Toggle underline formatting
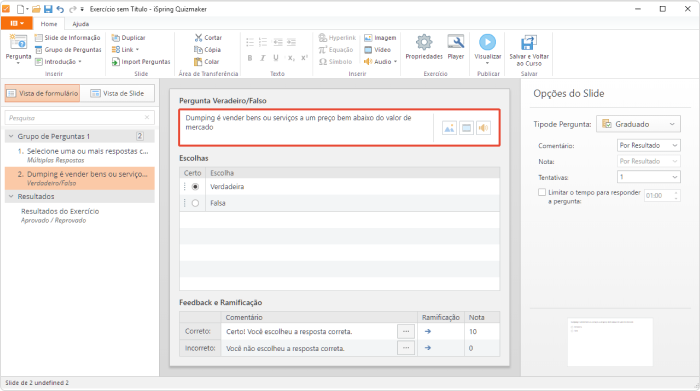The height and width of the screenshot is (391, 700). (276, 58)
